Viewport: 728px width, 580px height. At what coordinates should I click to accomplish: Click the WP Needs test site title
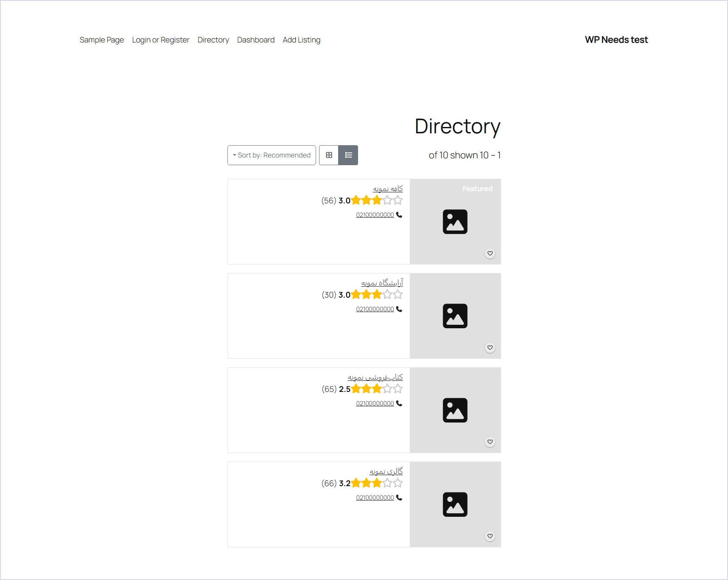(616, 40)
